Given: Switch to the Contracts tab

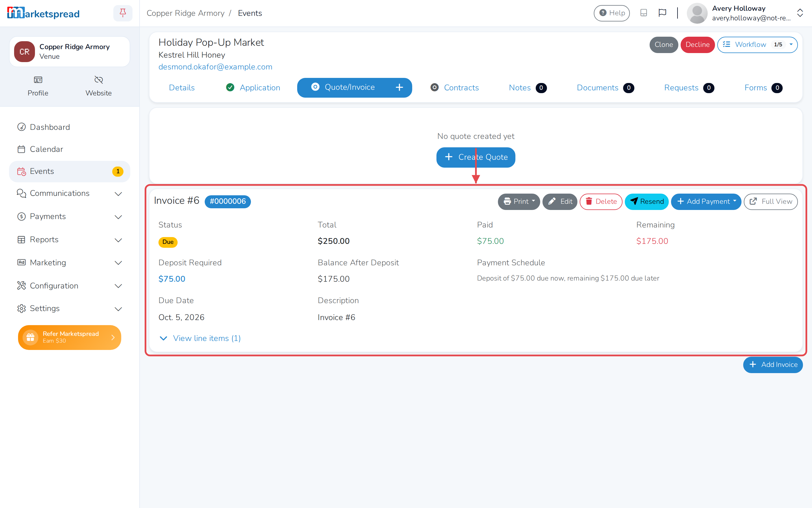Looking at the screenshot, I should (x=455, y=88).
